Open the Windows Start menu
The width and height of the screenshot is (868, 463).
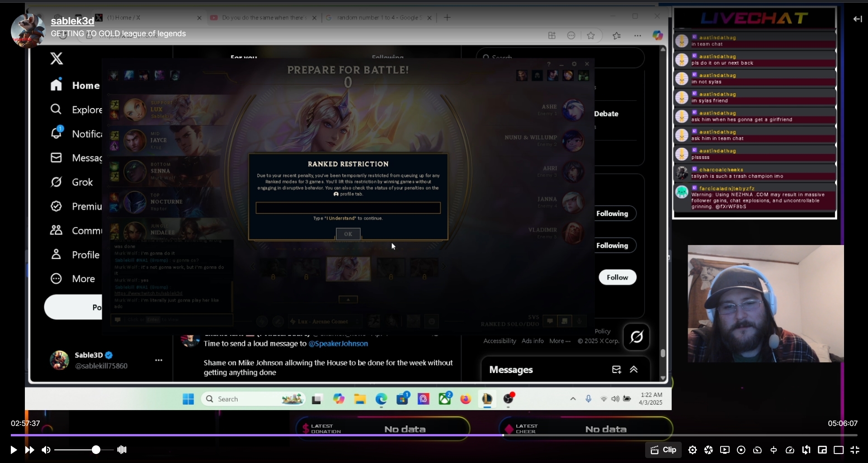tap(188, 399)
